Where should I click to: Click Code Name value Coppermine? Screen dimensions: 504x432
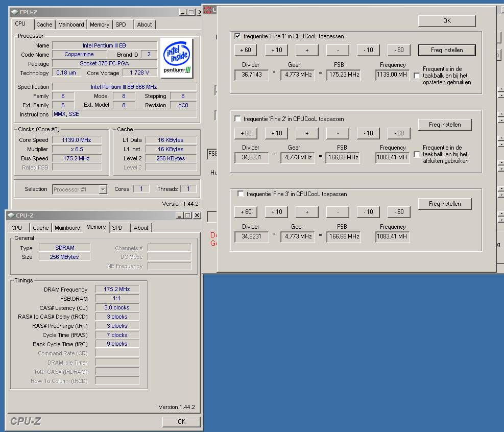point(79,54)
